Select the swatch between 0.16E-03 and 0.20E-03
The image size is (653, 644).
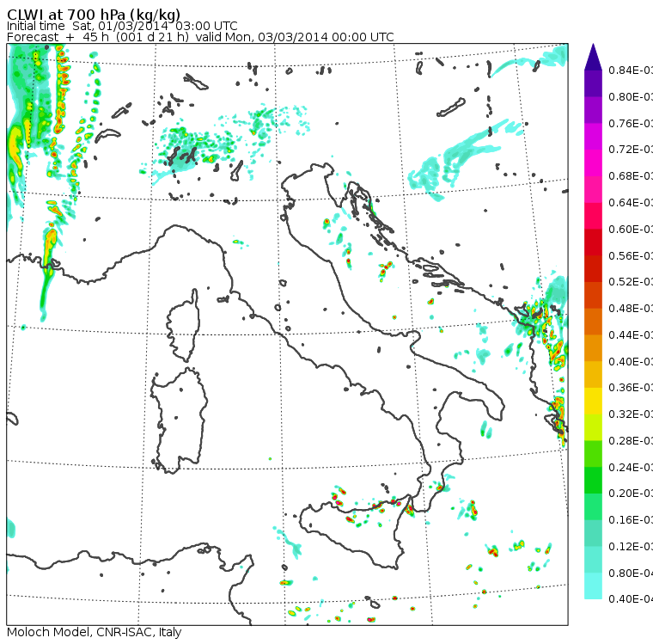click(594, 507)
